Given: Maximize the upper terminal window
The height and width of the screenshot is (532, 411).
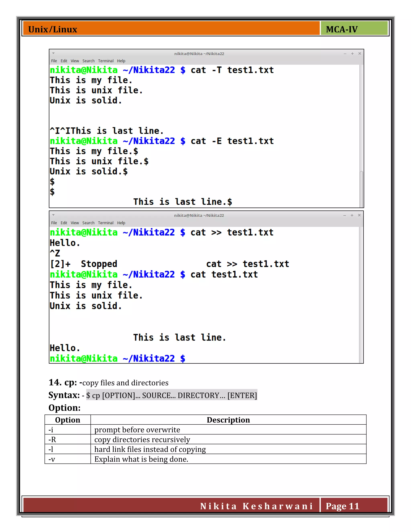Looking at the screenshot, I should [352, 54].
